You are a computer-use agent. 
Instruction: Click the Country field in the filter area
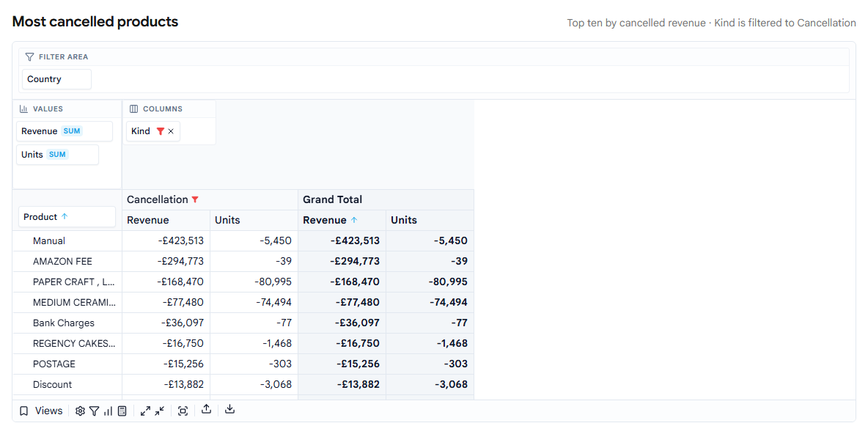[57, 79]
